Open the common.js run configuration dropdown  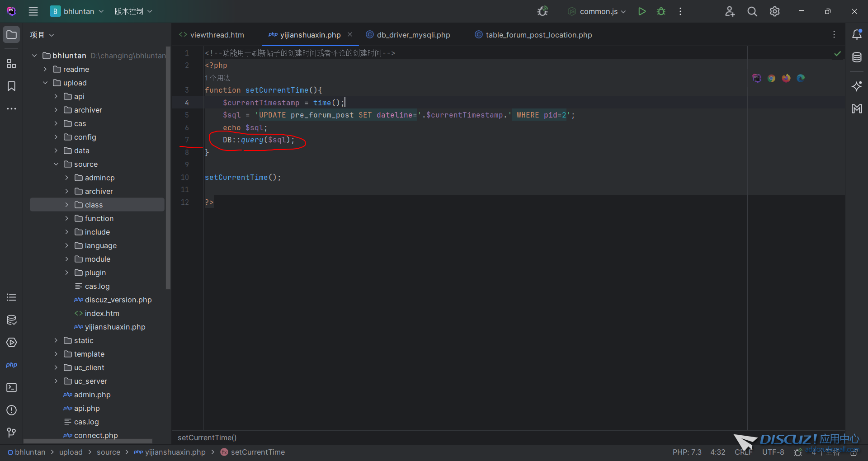[x=598, y=11]
